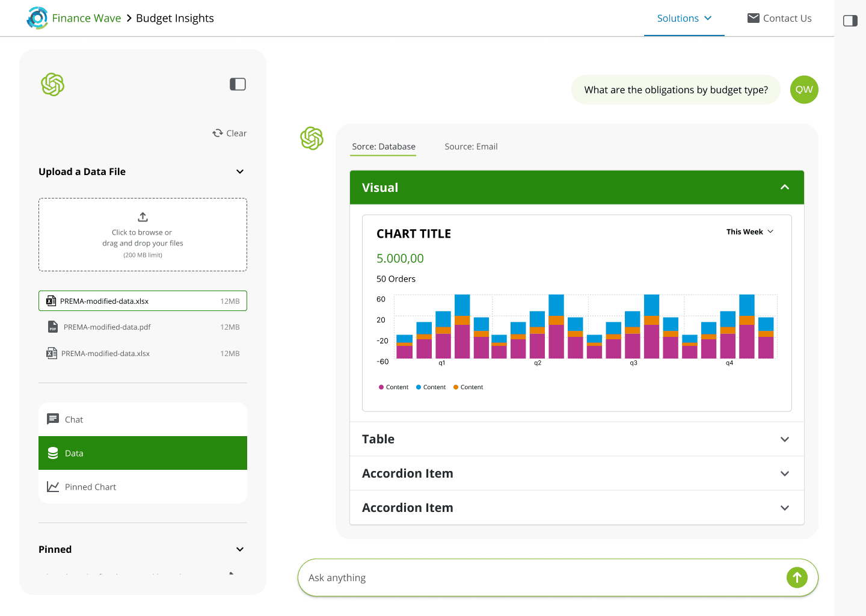Click the Budget Insights breadcrumb
The image size is (866, 616).
(175, 18)
